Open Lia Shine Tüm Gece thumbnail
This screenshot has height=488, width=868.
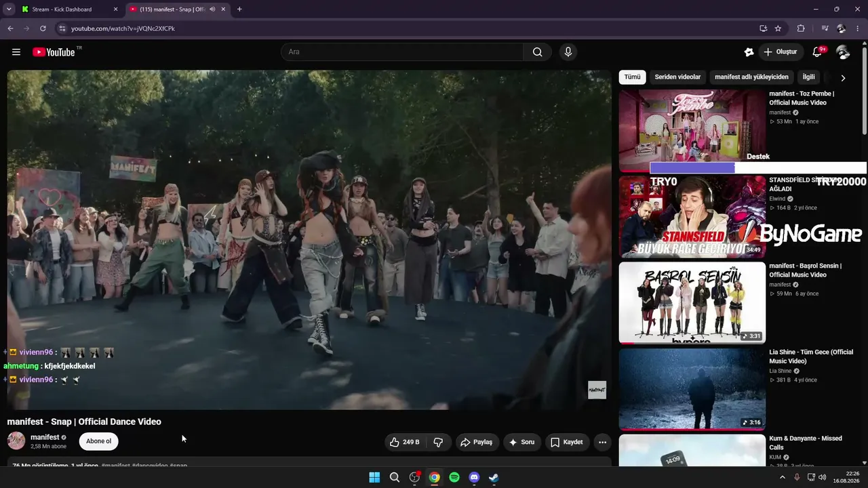(x=692, y=389)
